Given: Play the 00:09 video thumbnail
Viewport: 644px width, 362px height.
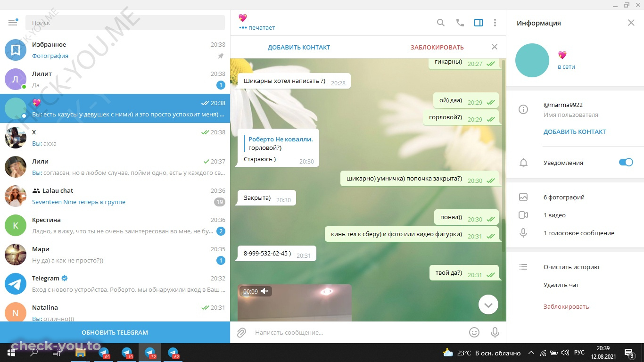Looking at the screenshot, I should click(295, 303).
